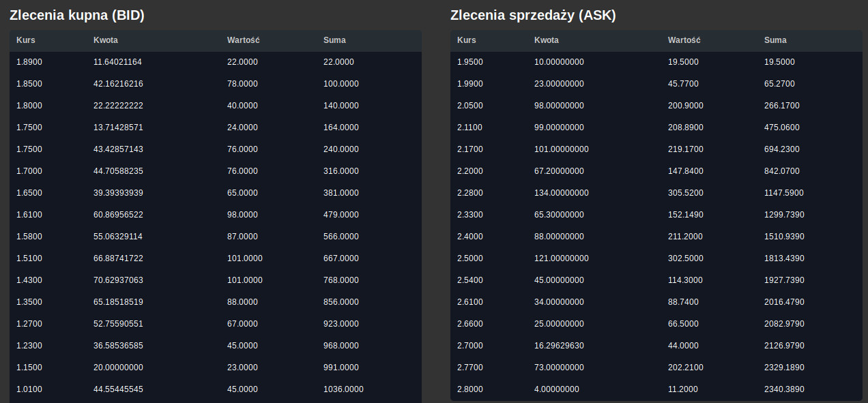This screenshot has width=868, height=403.
Task: Select the BID order at rate 1.8000
Action: (216, 106)
